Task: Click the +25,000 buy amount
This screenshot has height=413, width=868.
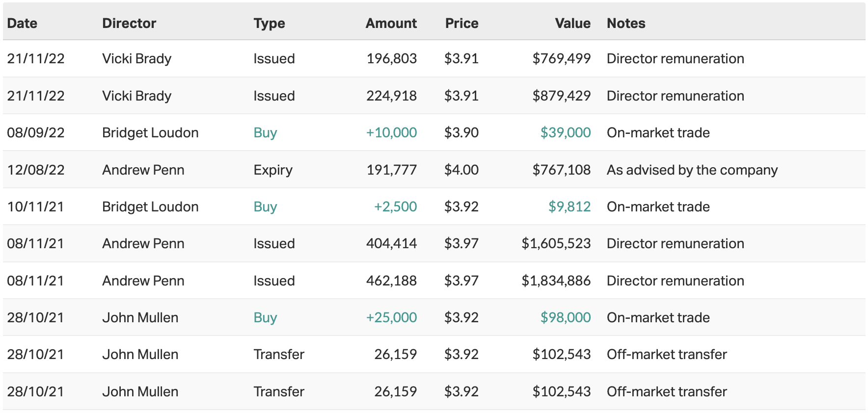Action: [x=391, y=317]
